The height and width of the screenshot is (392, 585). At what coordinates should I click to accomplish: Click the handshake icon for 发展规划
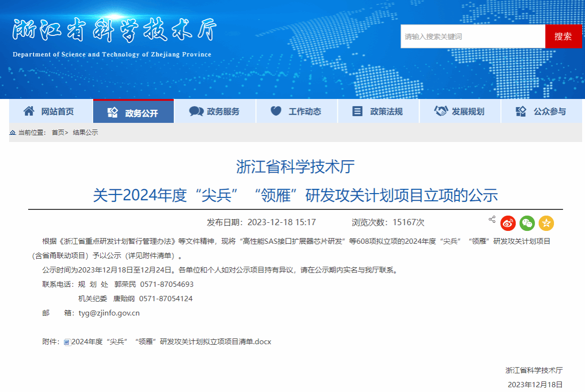click(440, 111)
